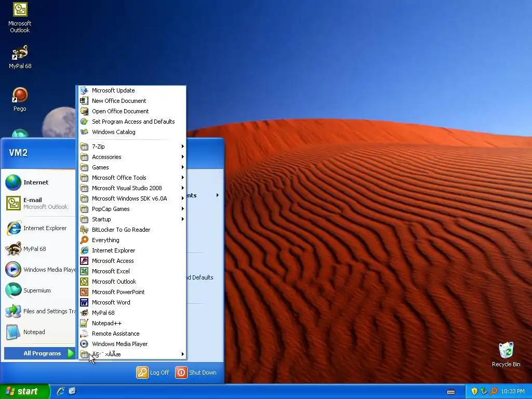The width and height of the screenshot is (532, 399).
Task: Launch Microsoft Excel
Action: pos(131,271)
